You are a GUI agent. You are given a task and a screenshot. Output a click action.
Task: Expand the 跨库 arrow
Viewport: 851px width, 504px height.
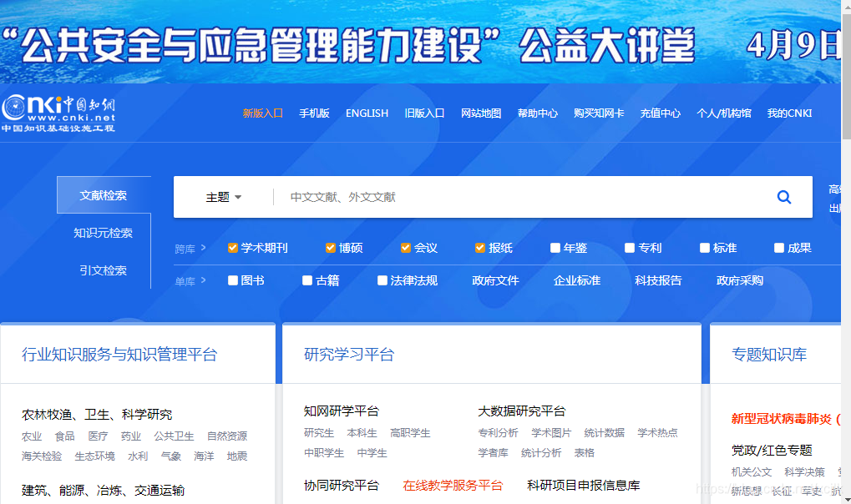(x=204, y=248)
